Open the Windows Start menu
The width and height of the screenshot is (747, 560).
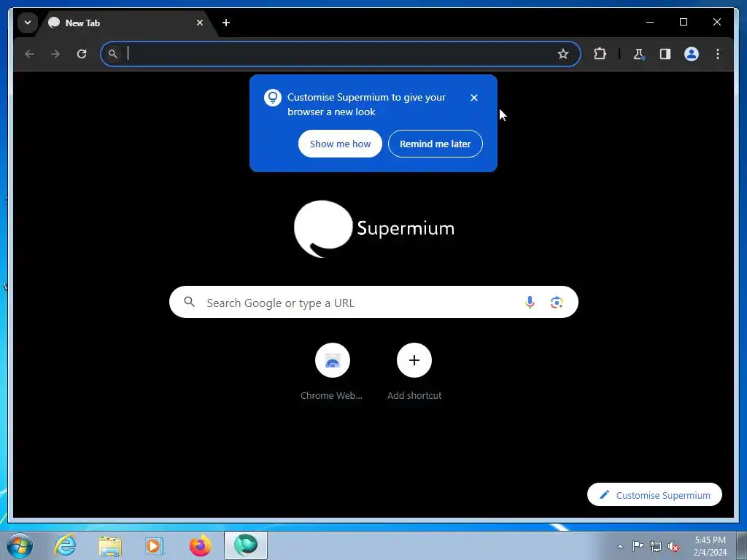pyautogui.click(x=20, y=545)
